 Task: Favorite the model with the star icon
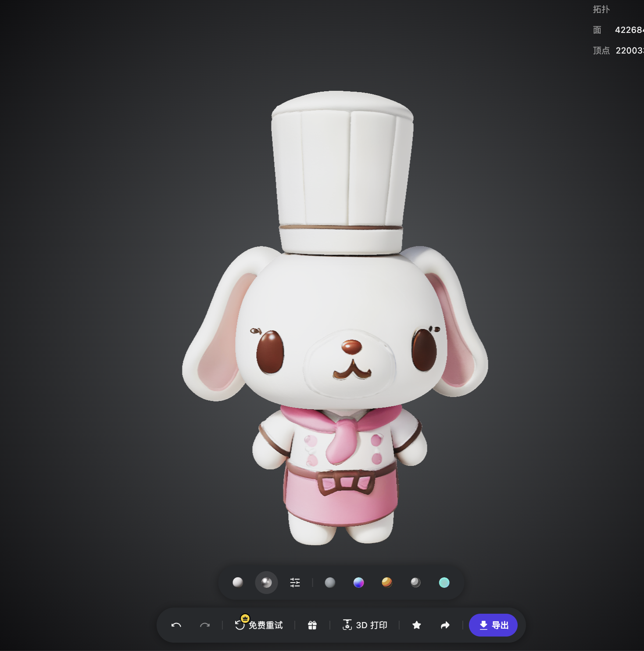click(417, 625)
